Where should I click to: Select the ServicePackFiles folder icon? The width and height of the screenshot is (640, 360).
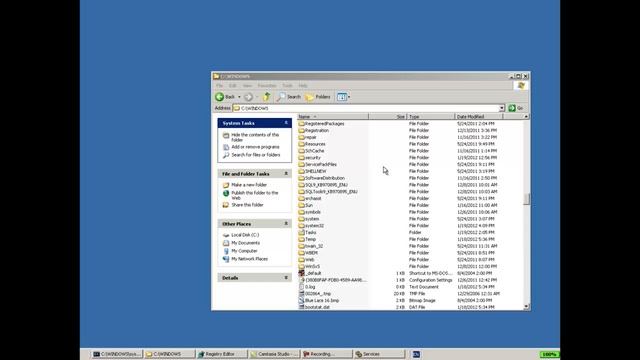pos(301,164)
